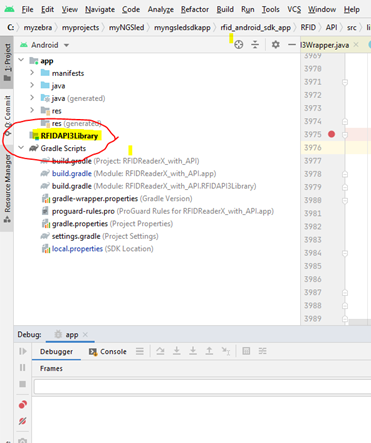Open the Commit tool window tab
The image size is (371, 443).
click(x=7, y=115)
